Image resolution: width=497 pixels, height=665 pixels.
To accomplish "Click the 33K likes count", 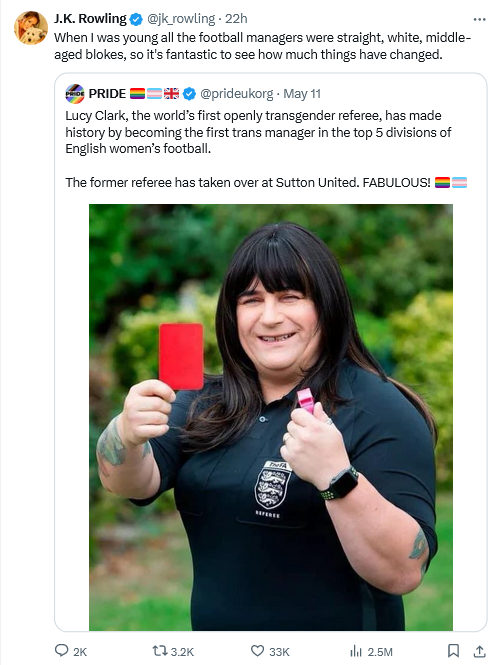I will (279, 651).
